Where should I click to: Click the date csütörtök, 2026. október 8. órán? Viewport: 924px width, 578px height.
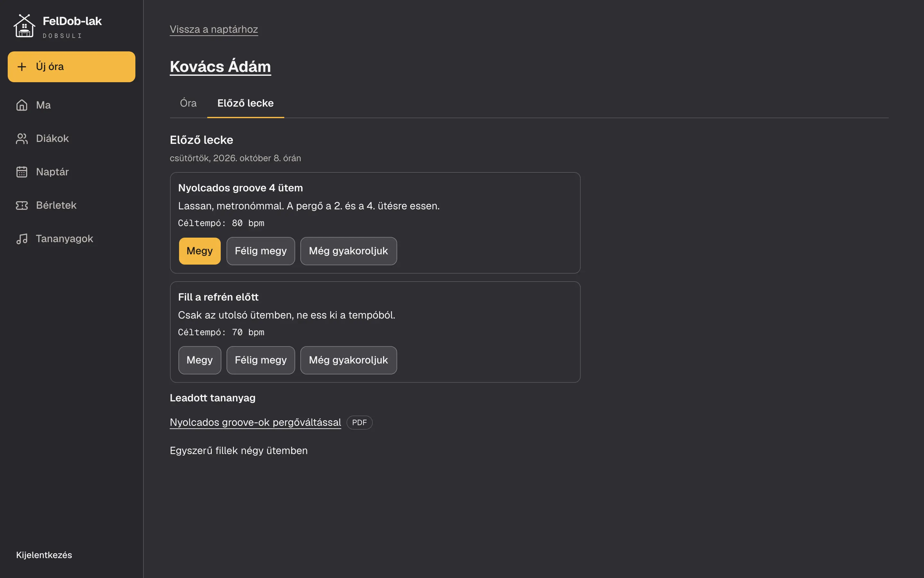[235, 158]
